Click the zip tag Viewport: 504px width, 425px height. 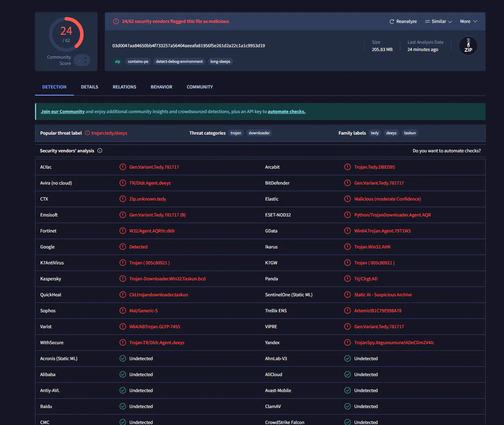point(118,61)
